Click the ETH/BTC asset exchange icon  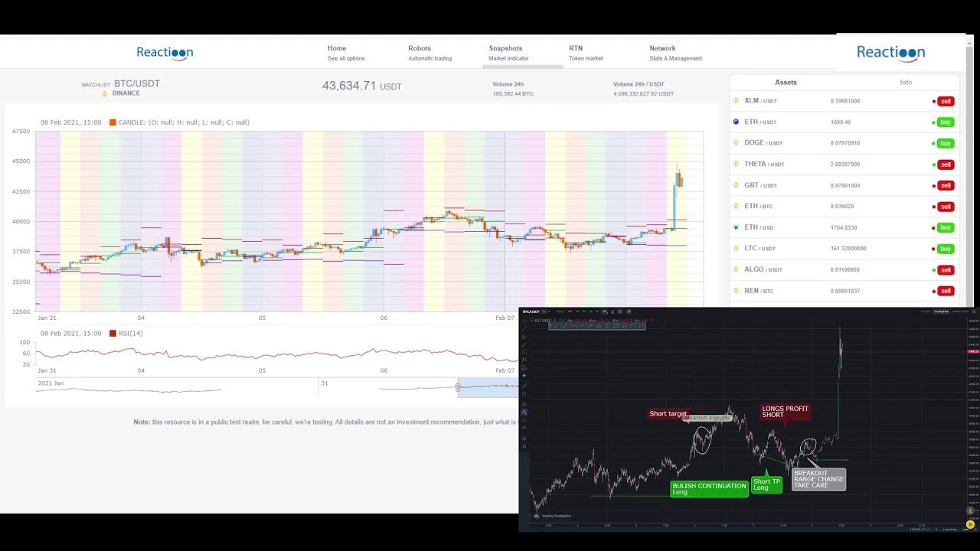click(x=736, y=206)
